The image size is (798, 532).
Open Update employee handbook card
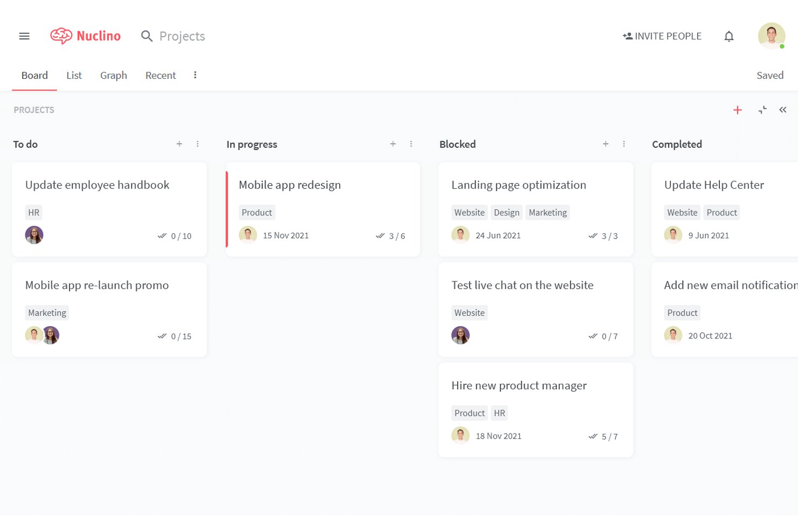(x=109, y=209)
